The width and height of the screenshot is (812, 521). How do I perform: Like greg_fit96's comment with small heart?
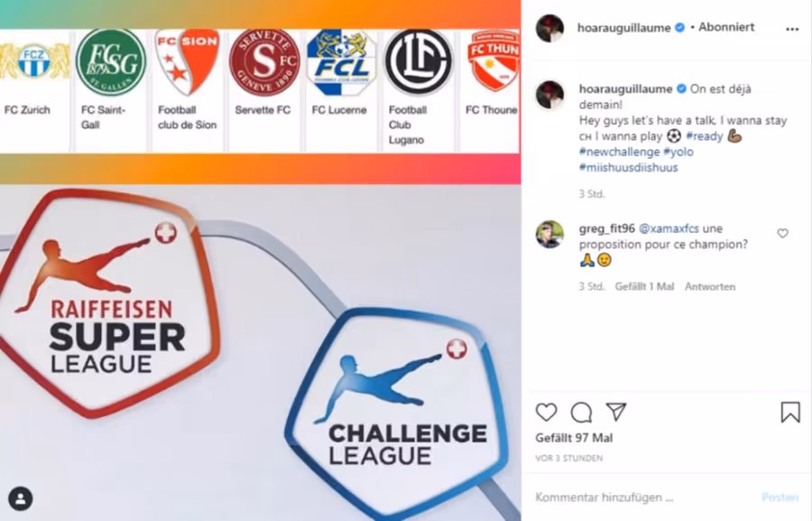coord(782,233)
